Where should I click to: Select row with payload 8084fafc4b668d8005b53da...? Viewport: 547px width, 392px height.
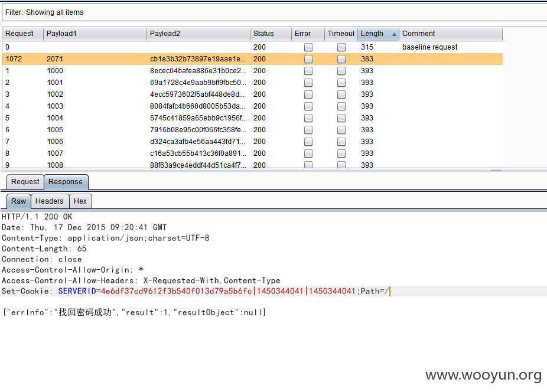click(x=252, y=106)
